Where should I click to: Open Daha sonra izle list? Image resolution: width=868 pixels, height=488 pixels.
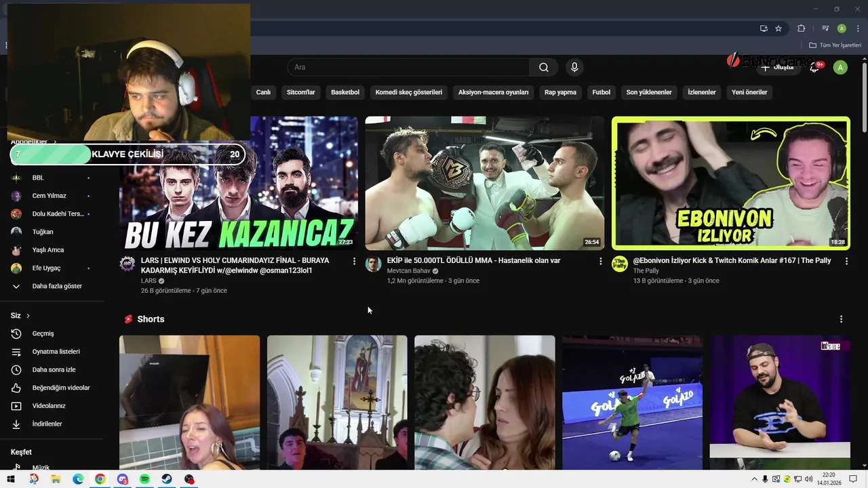[52, 369]
